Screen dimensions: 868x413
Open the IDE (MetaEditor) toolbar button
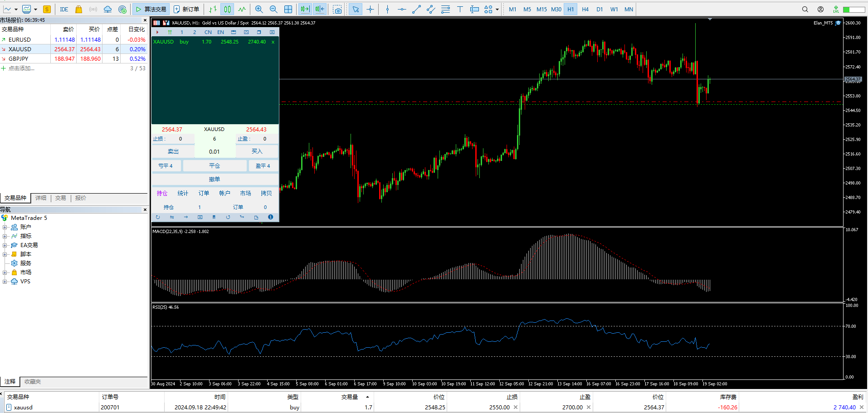tap(64, 9)
